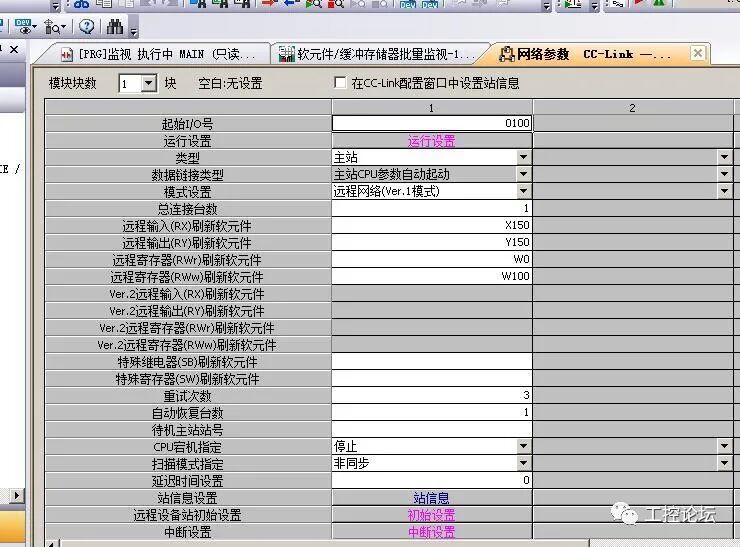Click the RWw refresh device field W100
The image size is (740, 547).
click(432, 276)
